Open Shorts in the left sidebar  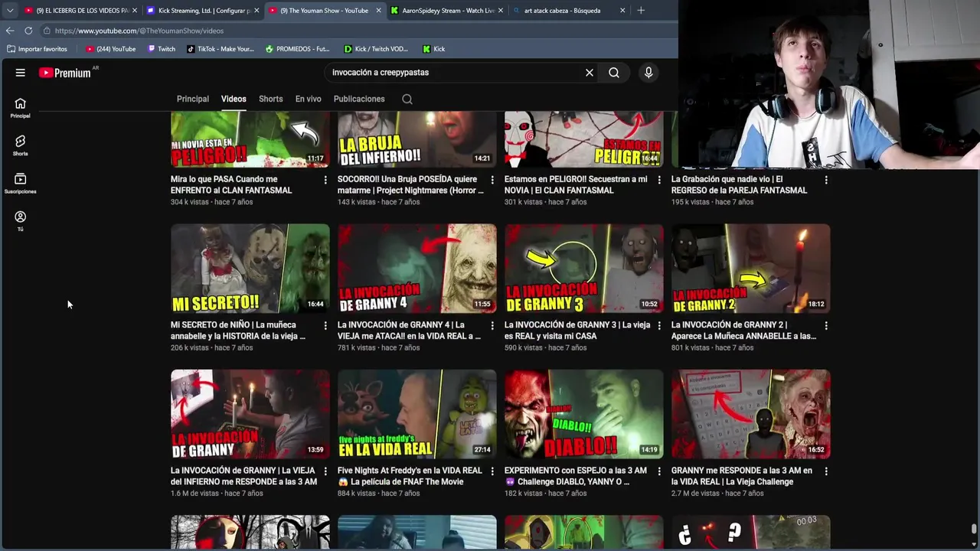point(21,145)
